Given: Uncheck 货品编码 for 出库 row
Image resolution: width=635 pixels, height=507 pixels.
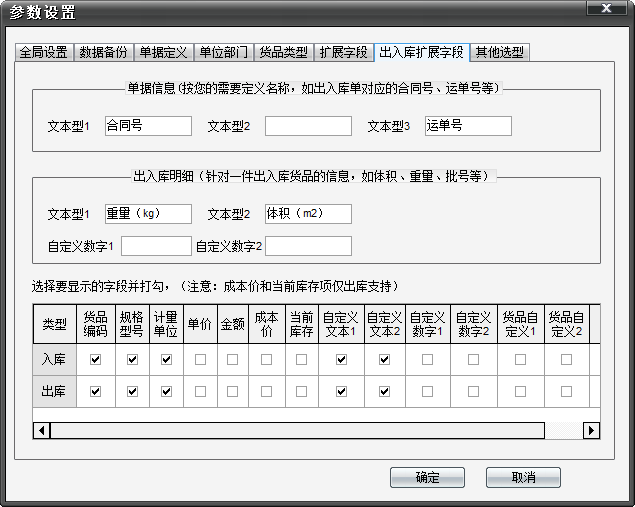Looking at the screenshot, I should pyautogui.click(x=95, y=392).
